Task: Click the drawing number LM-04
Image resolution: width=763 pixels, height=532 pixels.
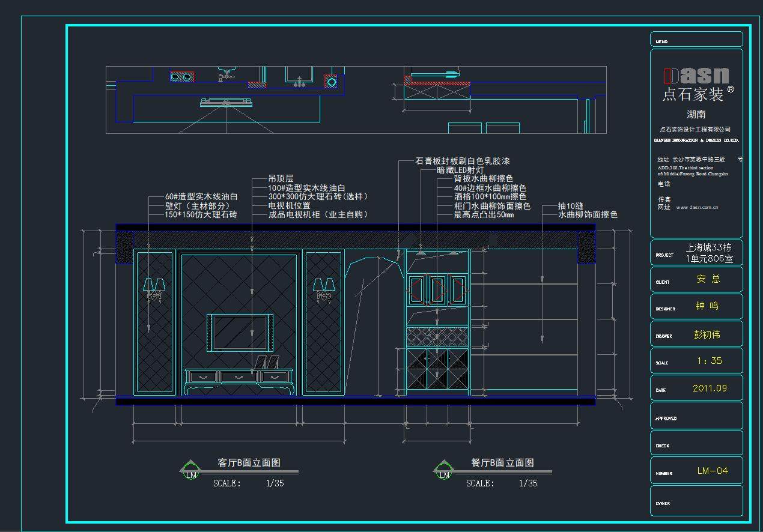Action: click(712, 471)
